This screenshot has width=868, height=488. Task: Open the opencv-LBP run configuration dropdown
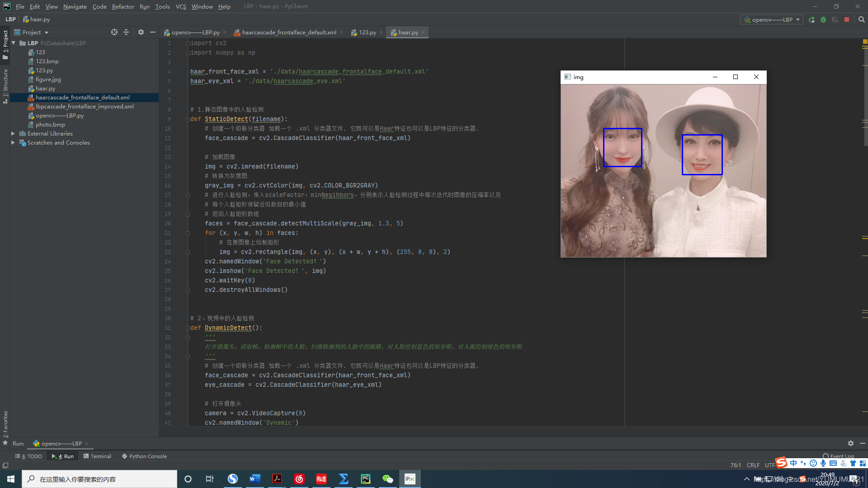(x=772, y=19)
